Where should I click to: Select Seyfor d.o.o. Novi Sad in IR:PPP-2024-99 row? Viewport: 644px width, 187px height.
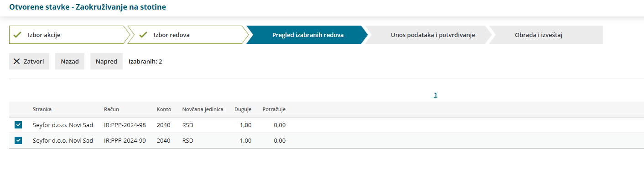click(63, 140)
